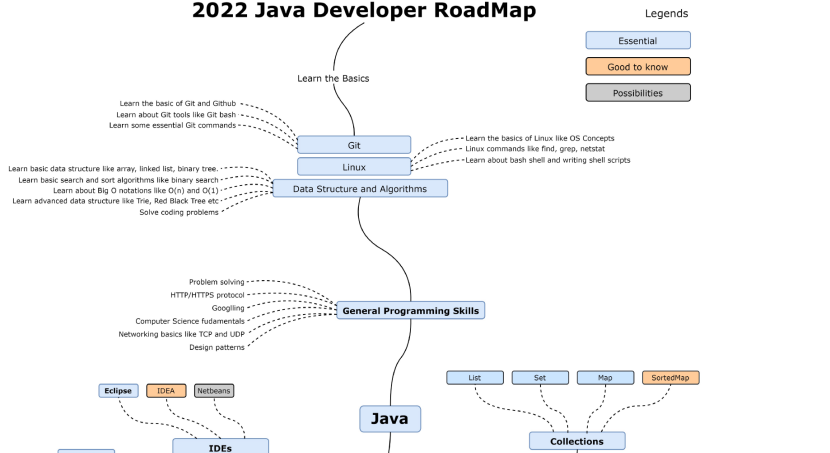Click the Learn the Basics label
Screen dimensions: 830x453
pyautogui.click(x=333, y=78)
